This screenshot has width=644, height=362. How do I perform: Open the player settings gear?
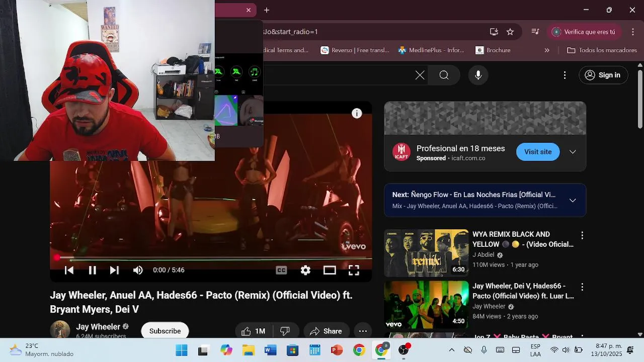tap(305, 270)
